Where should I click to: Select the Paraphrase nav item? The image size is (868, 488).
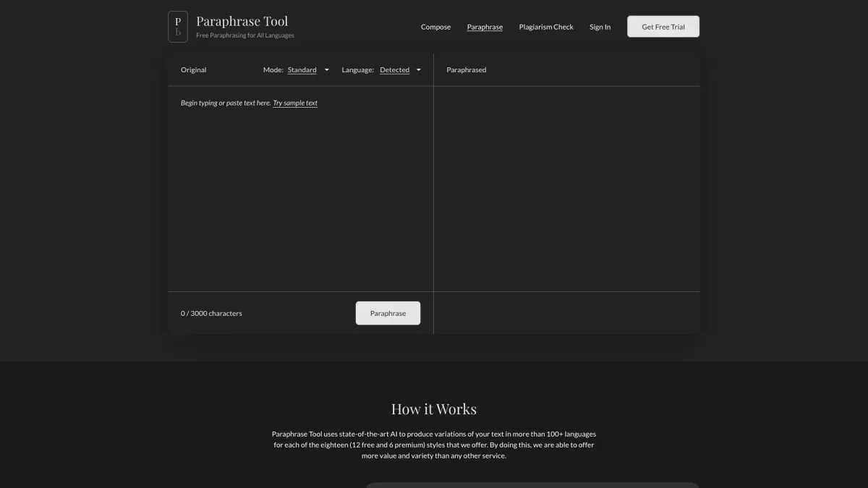pos(485,27)
